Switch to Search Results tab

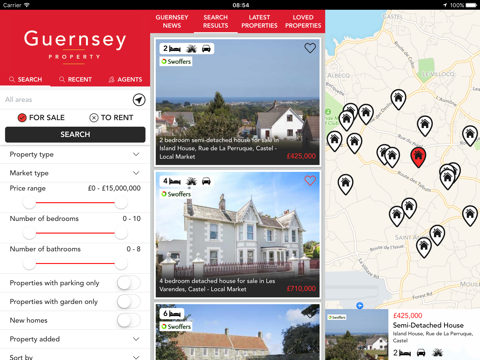coord(216,21)
